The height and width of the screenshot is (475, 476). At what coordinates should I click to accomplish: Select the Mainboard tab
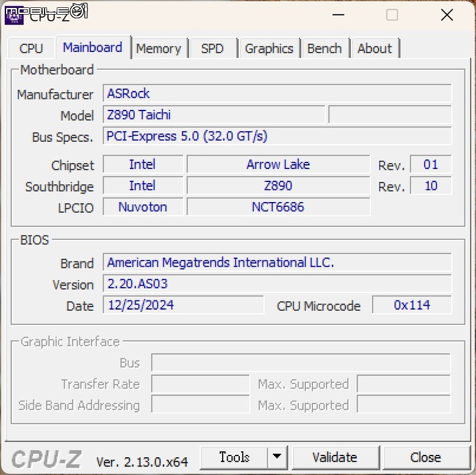[93, 48]
